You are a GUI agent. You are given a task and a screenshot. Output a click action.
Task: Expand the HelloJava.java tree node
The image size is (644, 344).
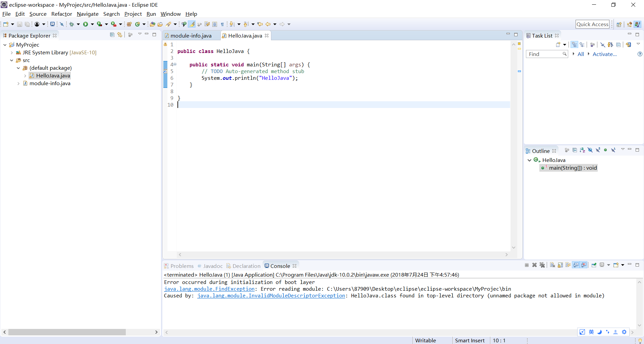pyautogui.click(x=25, y=76)
